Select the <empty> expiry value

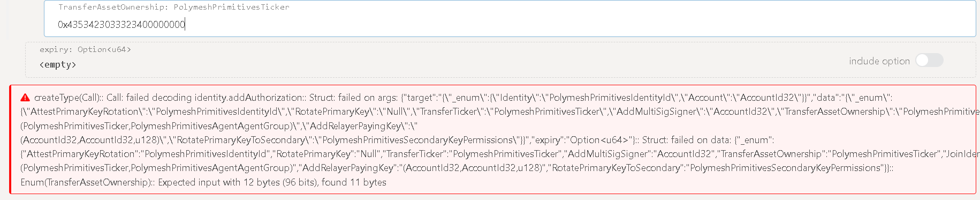pos(58,64)
